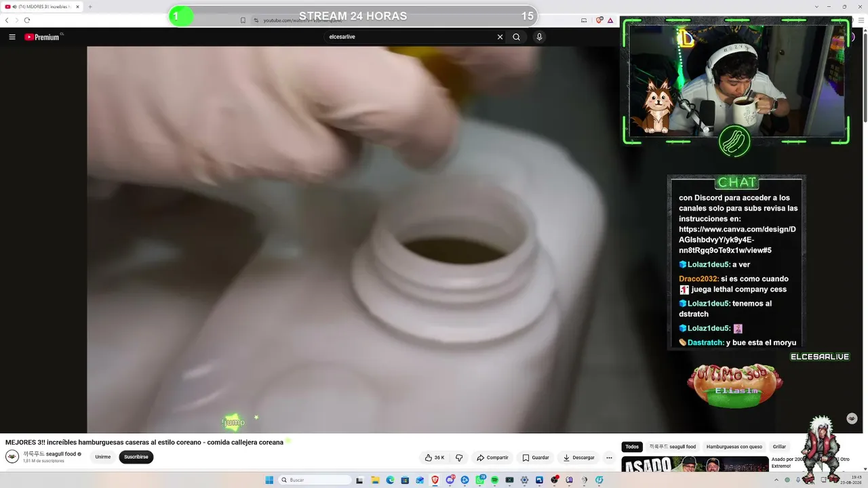This screenshot has width=868, height=488.
Task: Dislike the video
Action: click(459, 457)
